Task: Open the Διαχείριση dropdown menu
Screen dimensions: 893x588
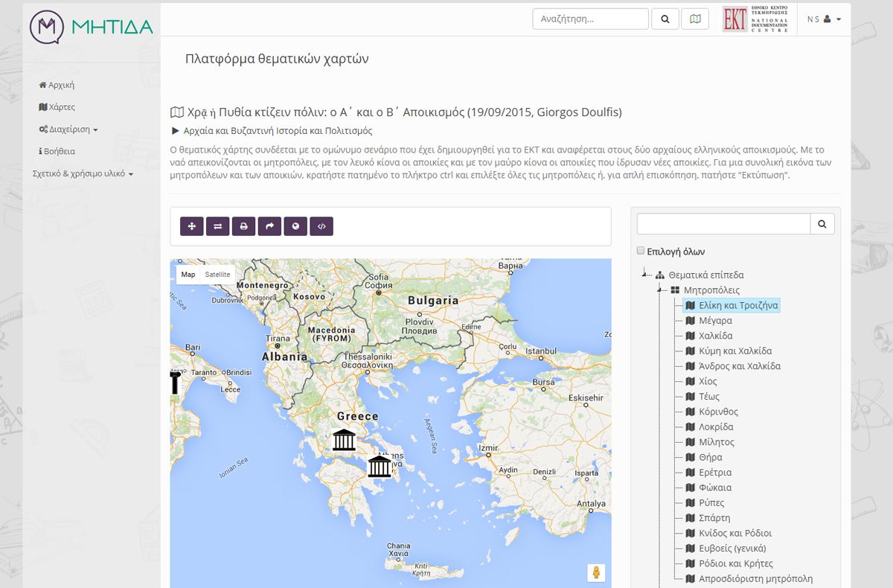Action: (68, 130)
